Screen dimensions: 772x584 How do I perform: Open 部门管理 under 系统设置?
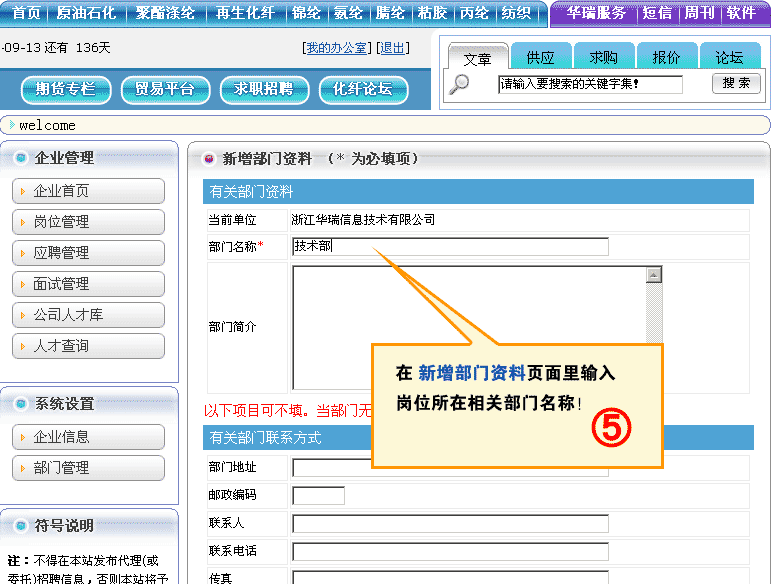[x=89, y=468]
